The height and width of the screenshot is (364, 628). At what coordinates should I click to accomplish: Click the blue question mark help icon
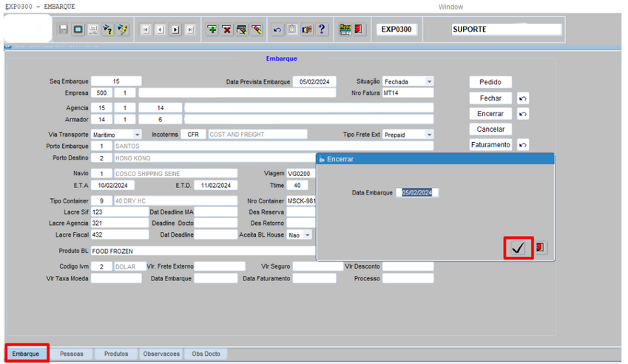(323, 30)
